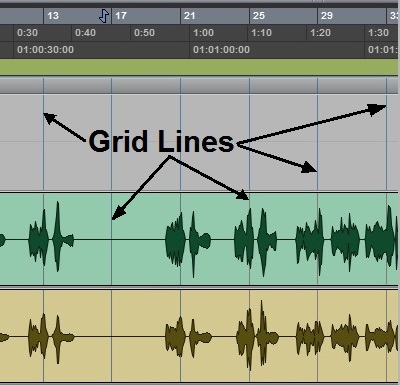Select the green audio clip waveform
The height and width of the screenshot is (385, 400).
199,239
